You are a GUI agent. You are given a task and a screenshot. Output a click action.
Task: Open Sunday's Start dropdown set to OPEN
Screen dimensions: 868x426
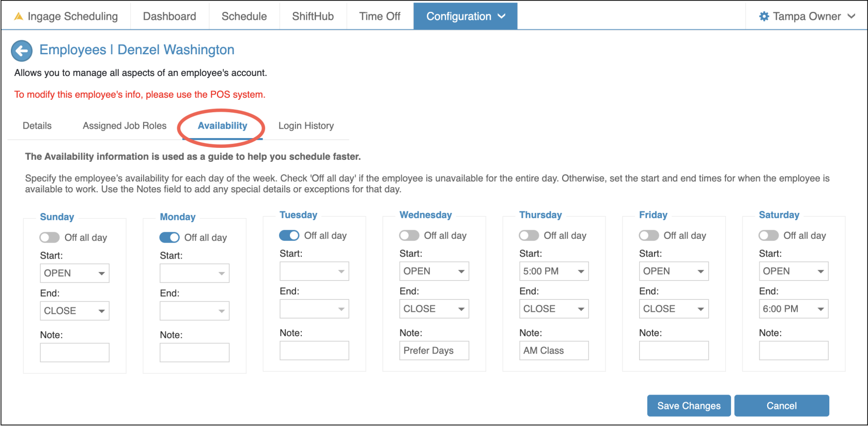(74, 273)
